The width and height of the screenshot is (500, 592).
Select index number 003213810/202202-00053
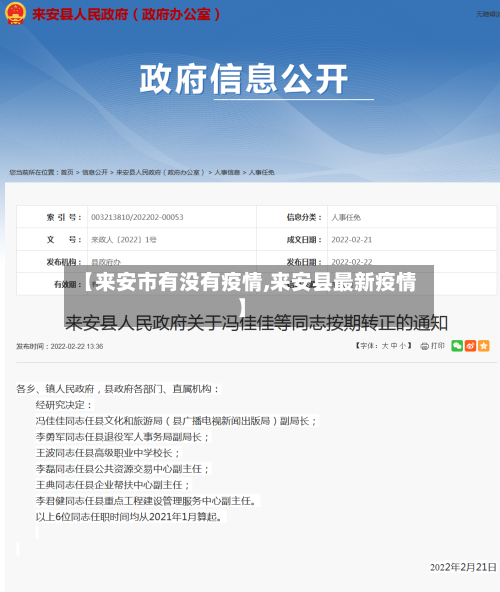[x=137, y=217]
